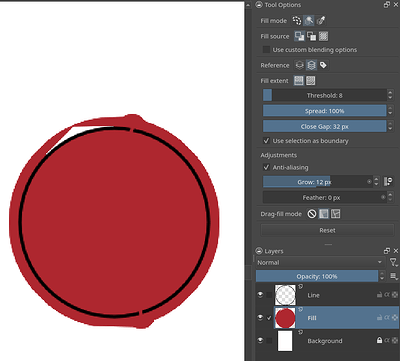This screenshot has height=361, width=400.
Task: Click inside the red filled circle on canvas
Action: pos(113,222)
